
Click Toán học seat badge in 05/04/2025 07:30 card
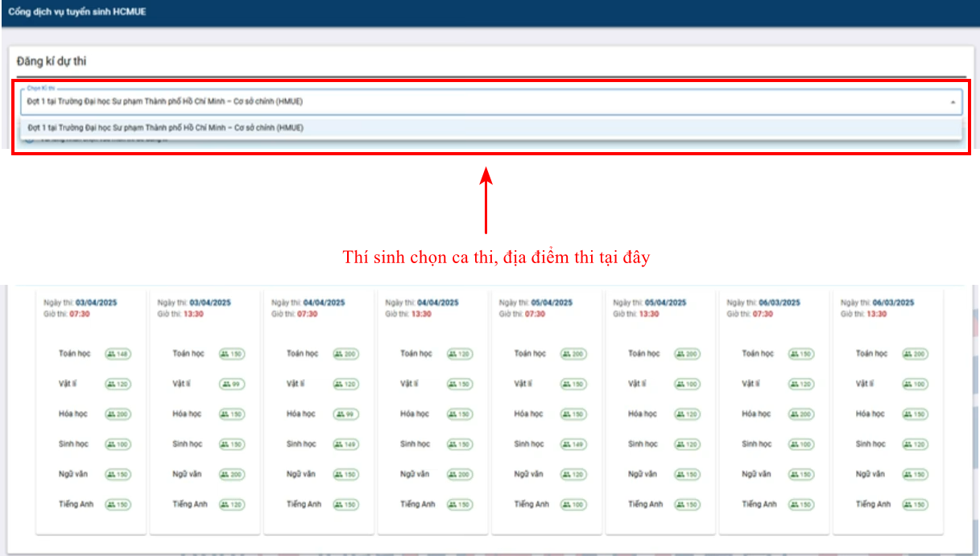click(x=573, y=354)
